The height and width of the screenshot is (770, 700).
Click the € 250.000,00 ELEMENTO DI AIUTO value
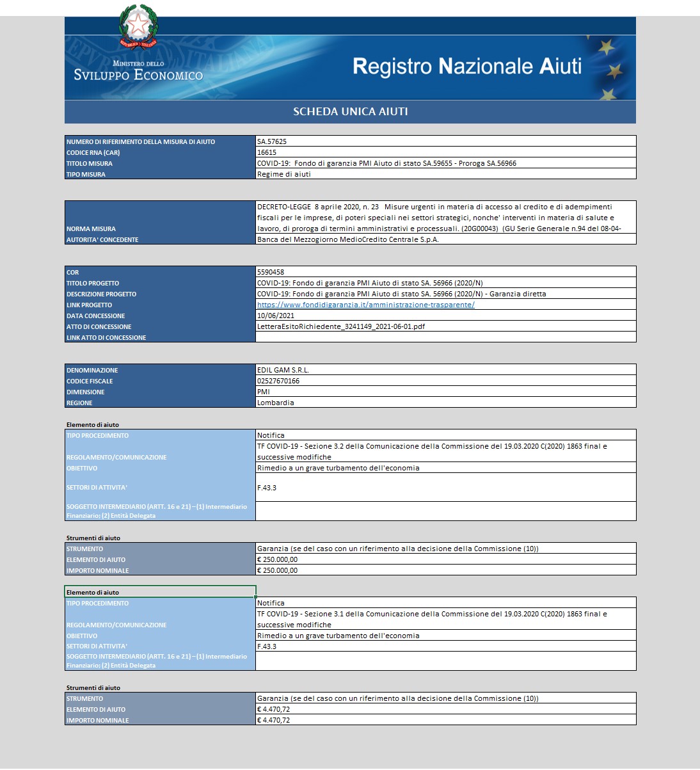pos(446,559)
